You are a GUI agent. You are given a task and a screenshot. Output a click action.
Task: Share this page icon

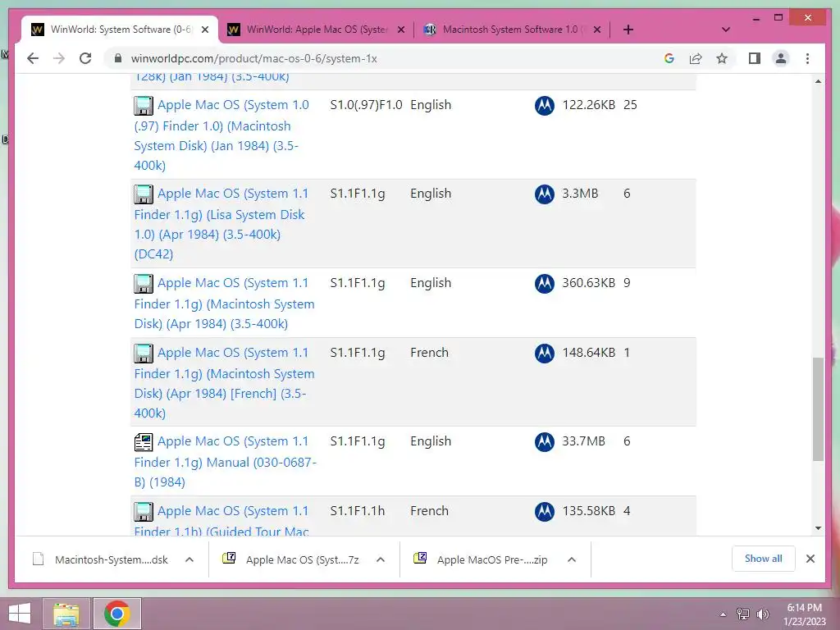[x=696, y=58]
